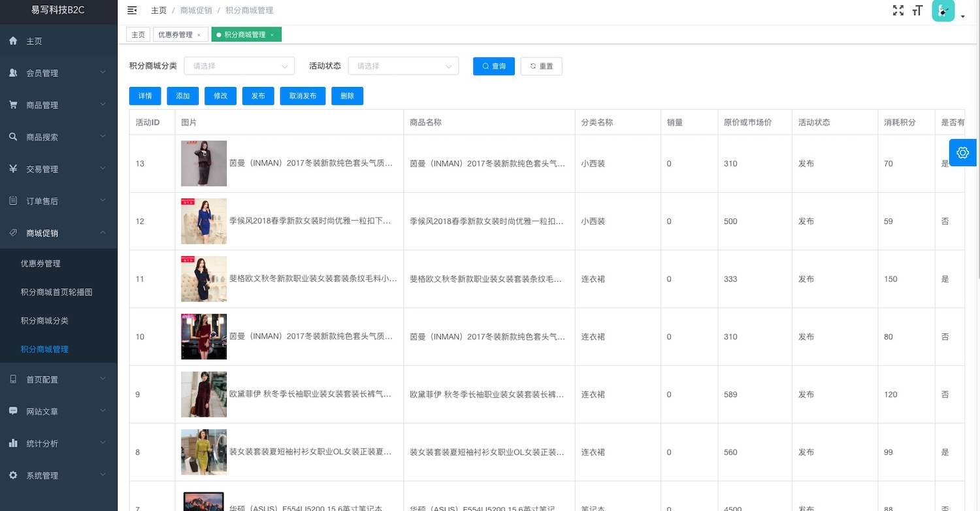Screen dimensions: 980x511
Task: Expand the 商品管理 menu chevron
Action: point(103,105)
